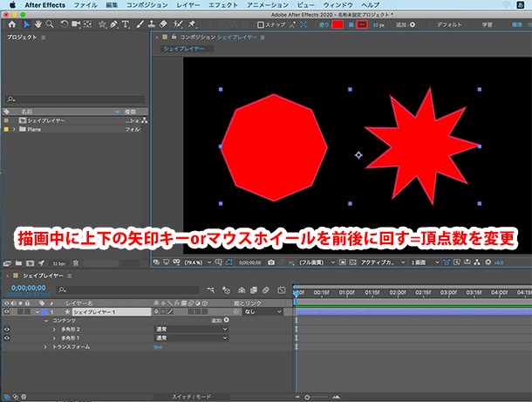Toggle the composition viewer lock icon
532x402 pixels.
[x=174, y=37]
